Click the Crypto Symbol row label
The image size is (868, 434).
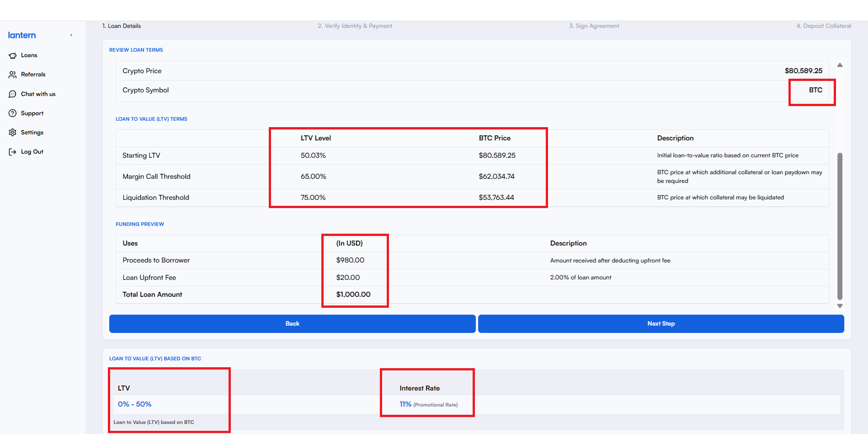145,90
